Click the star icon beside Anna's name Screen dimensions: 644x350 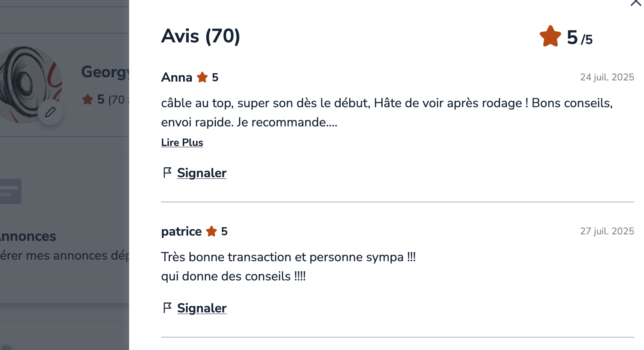[202, 77]
